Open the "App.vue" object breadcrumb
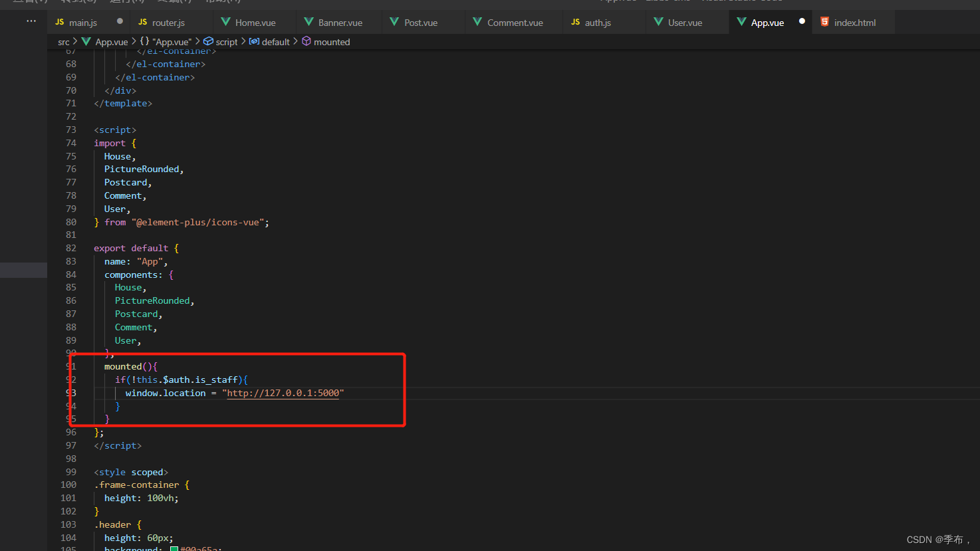 pyautogui.click(x=172, y=42)
